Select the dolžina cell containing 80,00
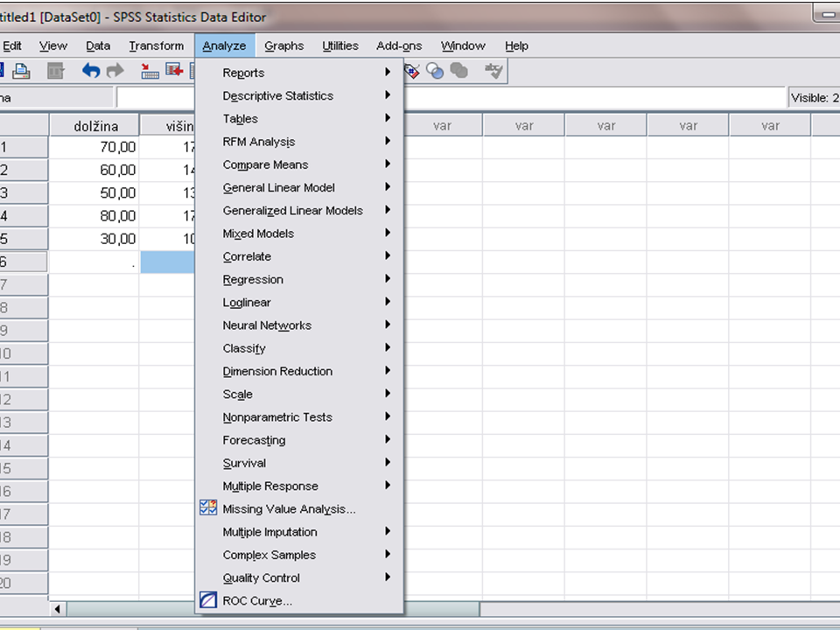 click(x=94, y=216)
